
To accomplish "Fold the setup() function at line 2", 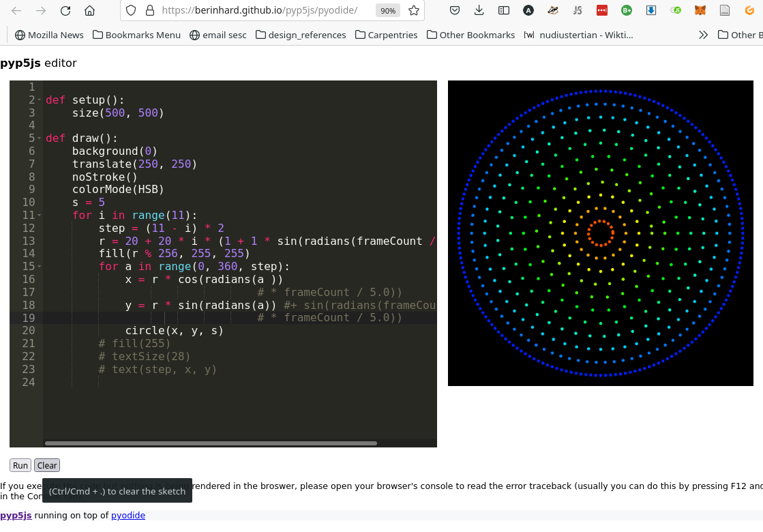I will [x=39, y=100].
